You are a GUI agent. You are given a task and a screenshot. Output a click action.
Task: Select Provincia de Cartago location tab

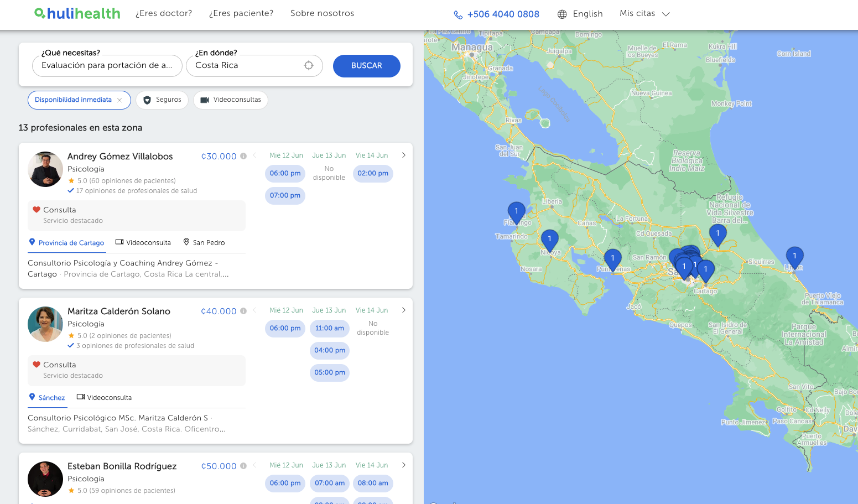pyautogui.click(x=67, y=243)
